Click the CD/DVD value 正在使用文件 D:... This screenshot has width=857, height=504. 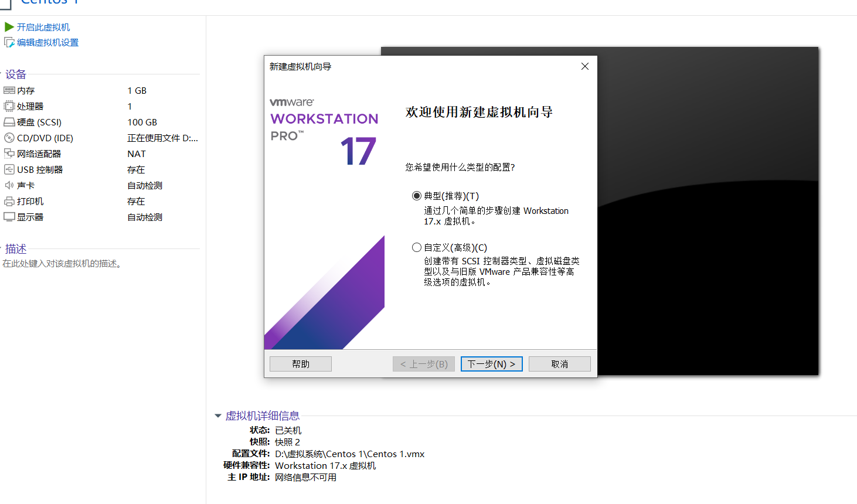163,138
